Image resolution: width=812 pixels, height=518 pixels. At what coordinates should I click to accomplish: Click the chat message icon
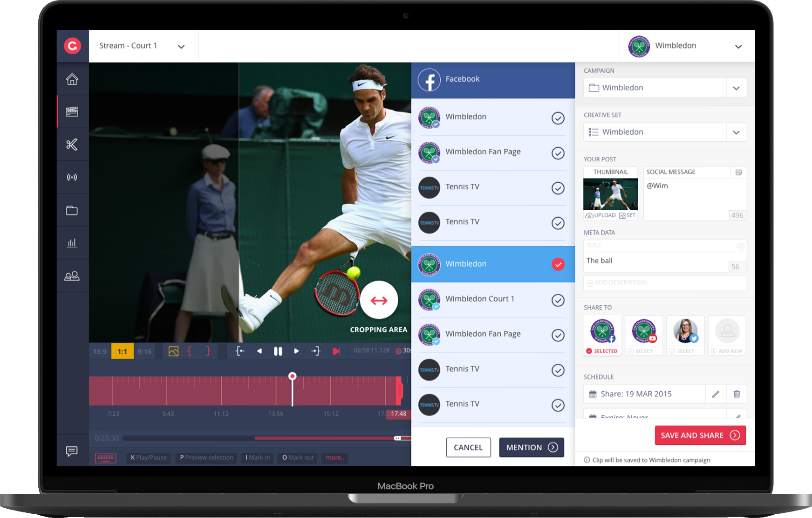tap(72, 451)
